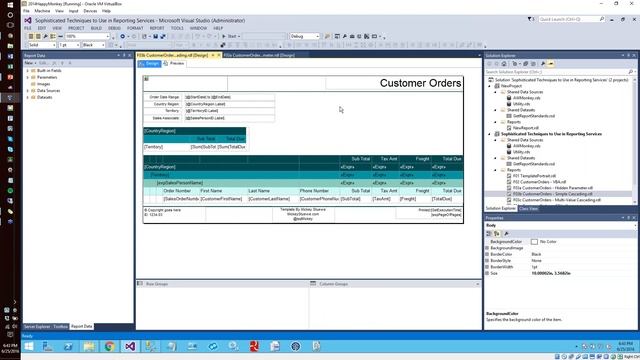This screenshot has width=640, height=360.
Task: Click the Start debugging play button
Action: tap(224, 36)
